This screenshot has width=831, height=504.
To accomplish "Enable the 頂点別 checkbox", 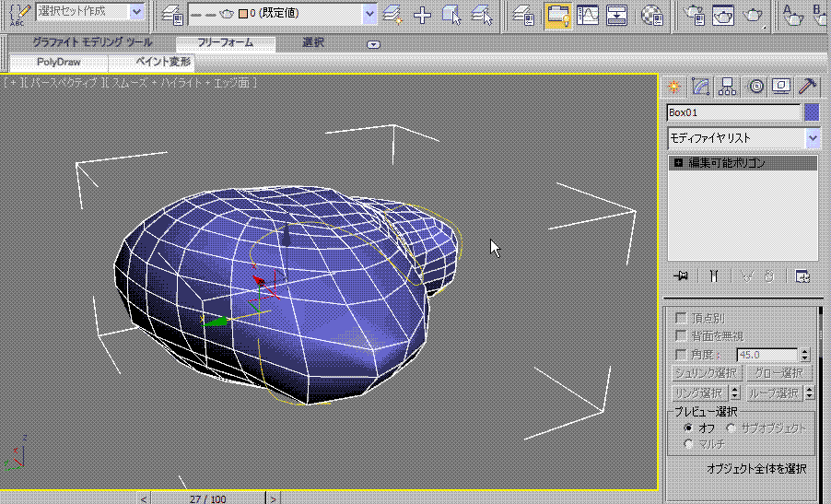I will [x=682, y=318].
